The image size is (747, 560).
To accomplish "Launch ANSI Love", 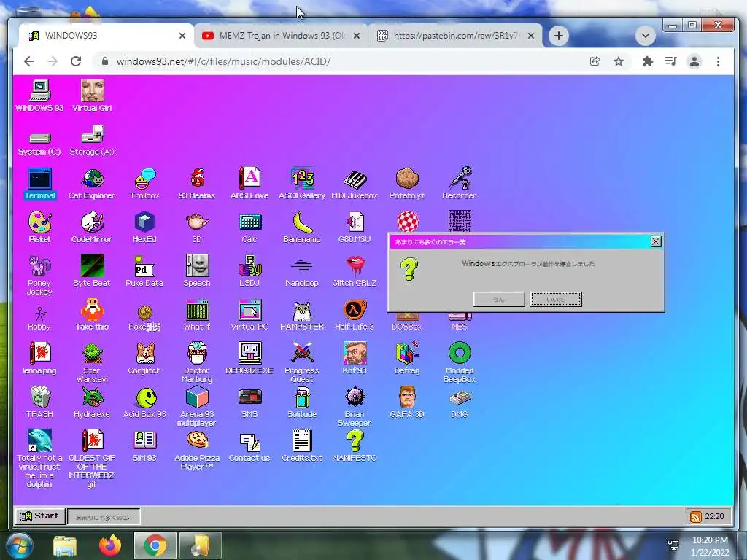I will click(249, 183).
